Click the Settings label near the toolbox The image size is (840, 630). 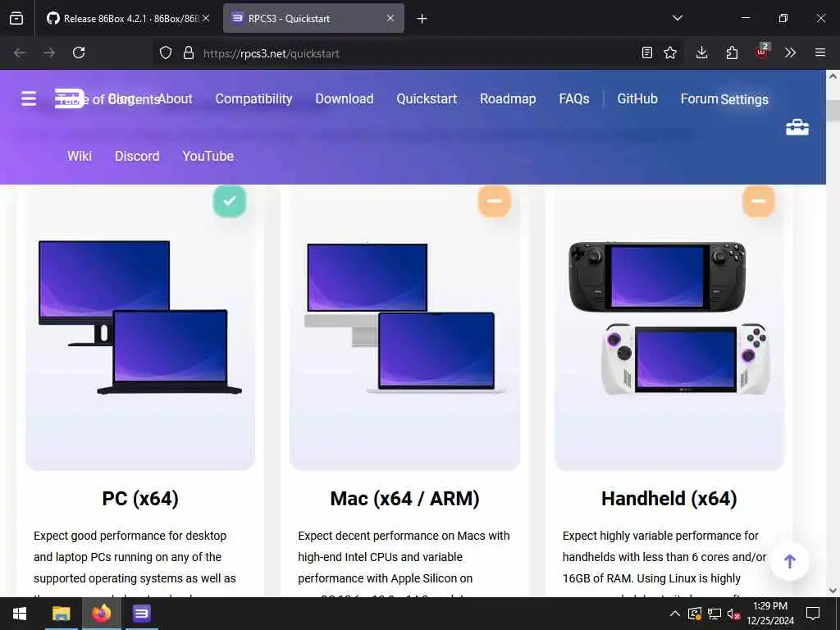pos(745,99)
